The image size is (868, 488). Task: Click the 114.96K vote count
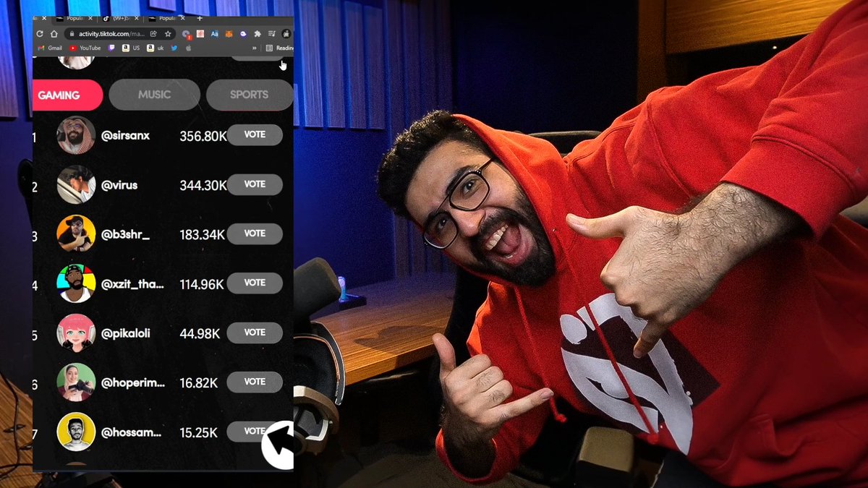tap(202, 284)
